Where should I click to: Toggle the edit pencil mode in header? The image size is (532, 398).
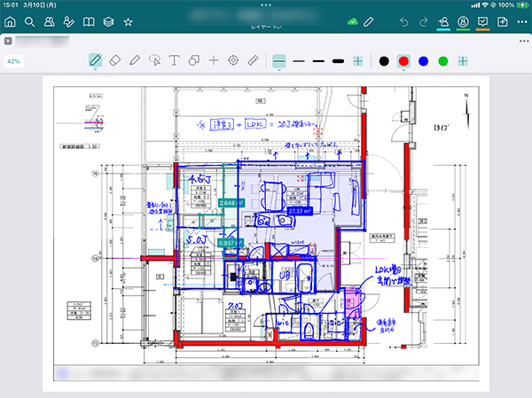[x=369, y=21]
